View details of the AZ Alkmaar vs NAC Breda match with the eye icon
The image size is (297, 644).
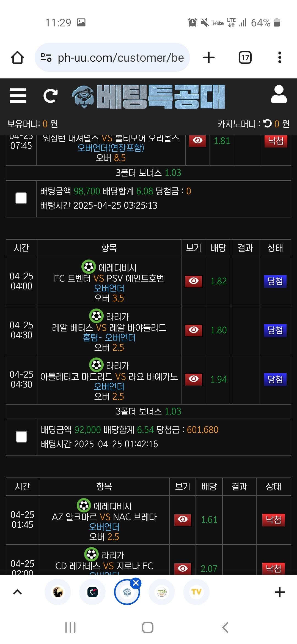183,520
